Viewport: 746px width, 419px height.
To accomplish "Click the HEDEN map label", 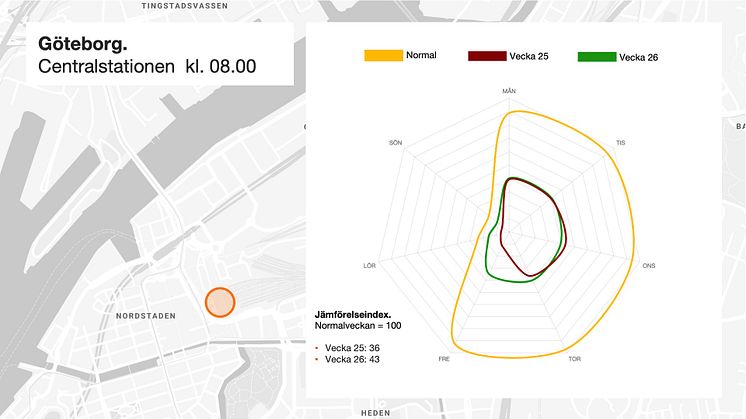I will [x=376, y=413].
